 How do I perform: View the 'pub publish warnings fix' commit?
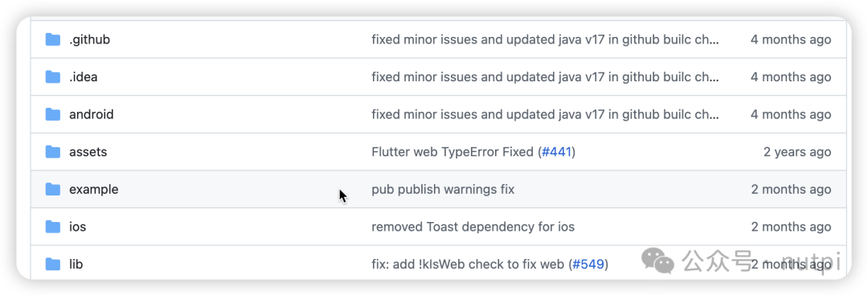click(443, 190)
